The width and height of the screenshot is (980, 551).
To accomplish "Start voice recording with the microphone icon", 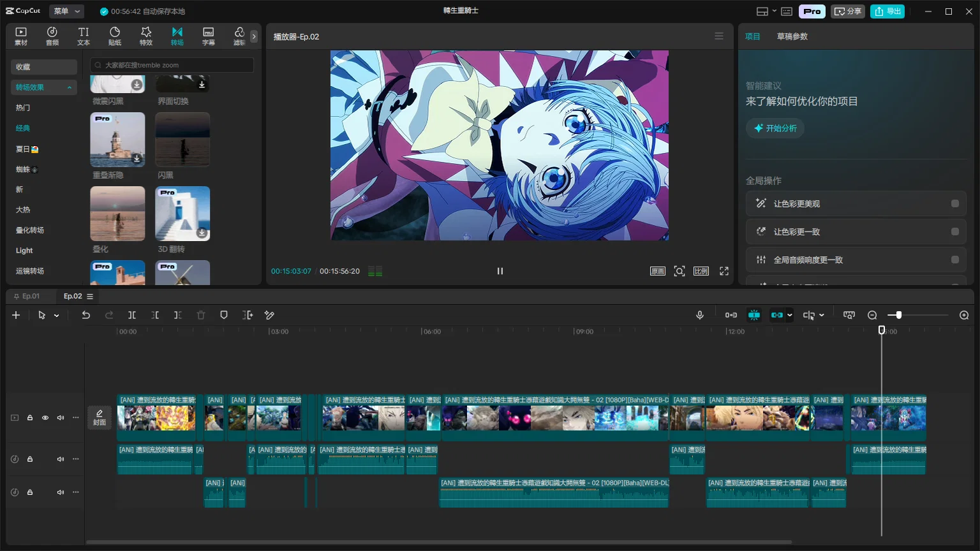I will pos(700,315).
